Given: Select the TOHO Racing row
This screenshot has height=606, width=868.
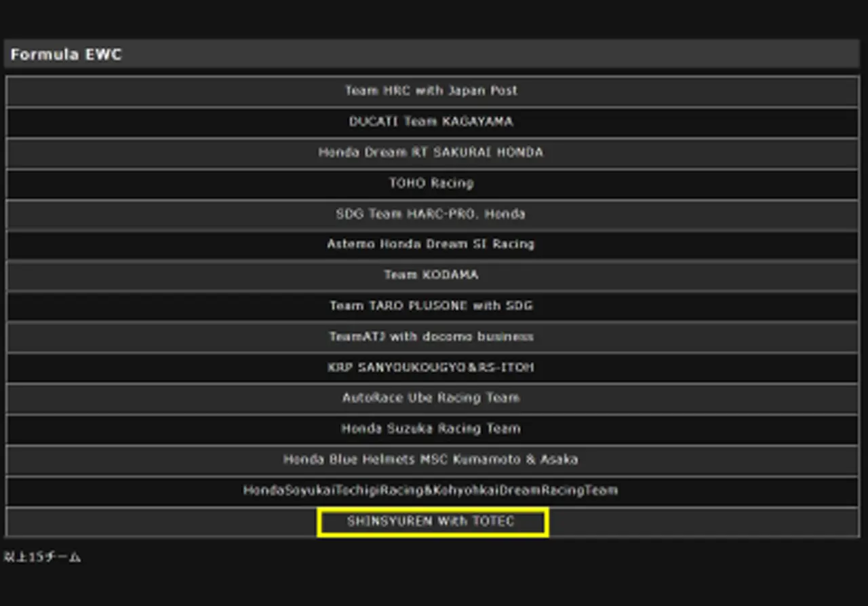Looking at the screenshot, I should [432, 183].
